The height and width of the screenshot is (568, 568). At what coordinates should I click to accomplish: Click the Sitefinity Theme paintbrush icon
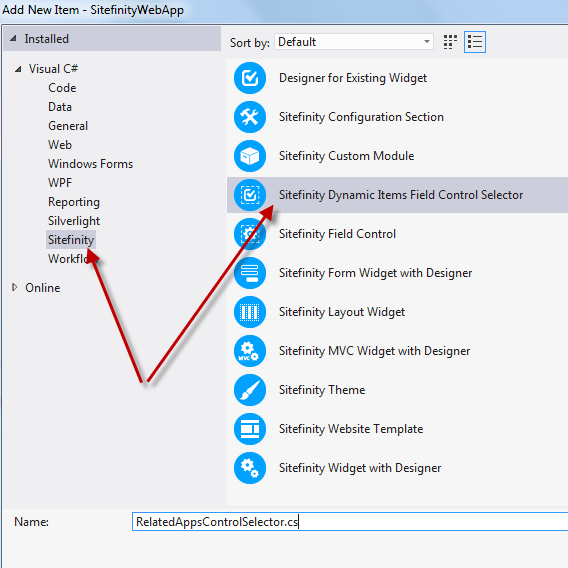[x=250, y=390]
